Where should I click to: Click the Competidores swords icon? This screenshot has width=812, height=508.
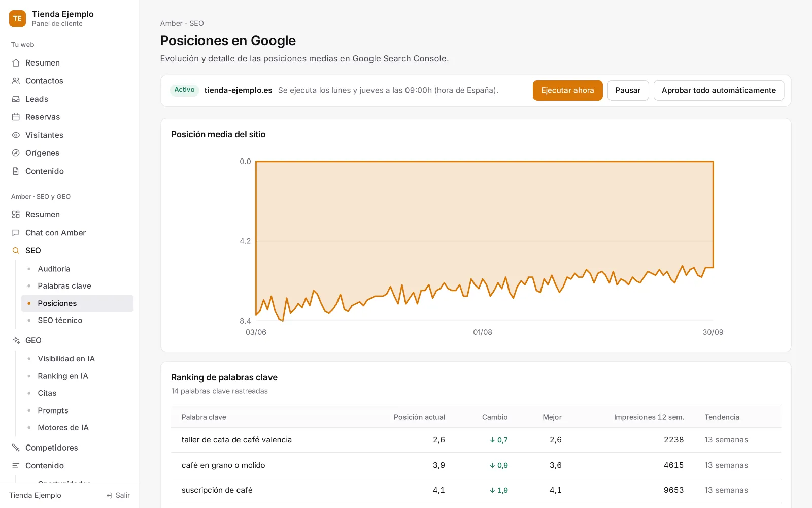(x=16, y=448)
